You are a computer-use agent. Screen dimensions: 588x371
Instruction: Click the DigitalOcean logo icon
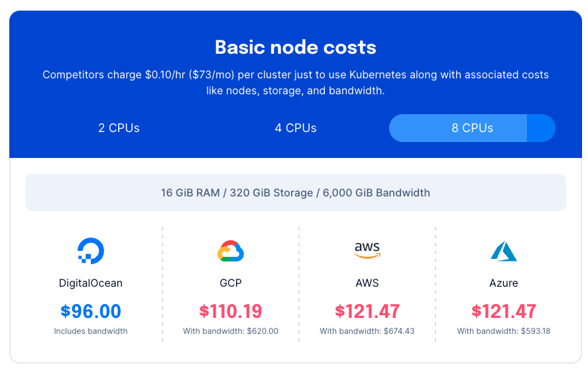[x=91, y=251]
